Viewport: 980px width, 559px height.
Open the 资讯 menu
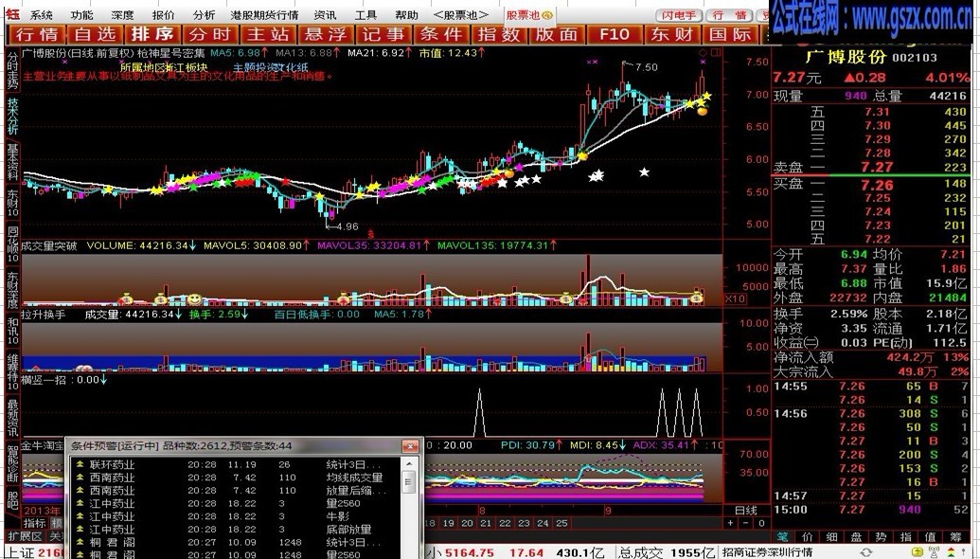(325, 15)
